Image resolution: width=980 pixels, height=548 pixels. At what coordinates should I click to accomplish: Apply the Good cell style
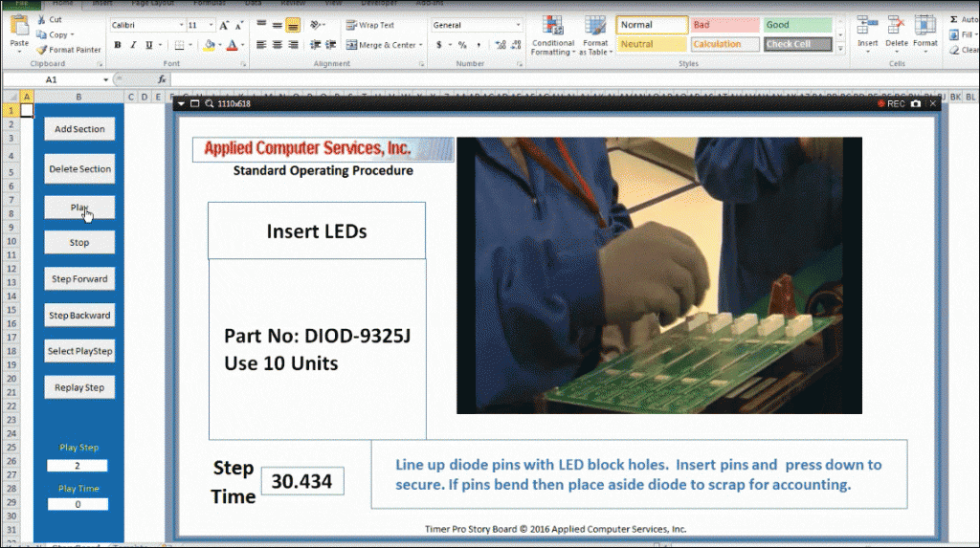coord(797,25)
